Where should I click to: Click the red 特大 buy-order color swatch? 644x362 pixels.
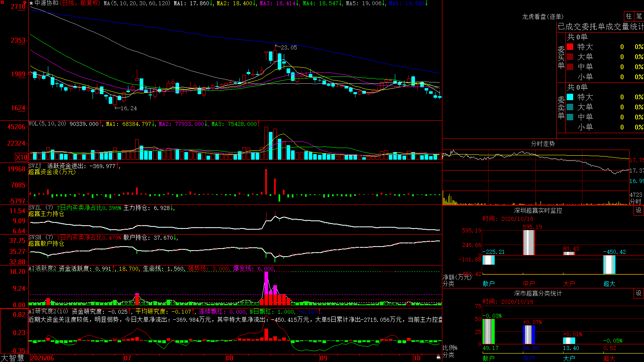(x=570, y=47)
